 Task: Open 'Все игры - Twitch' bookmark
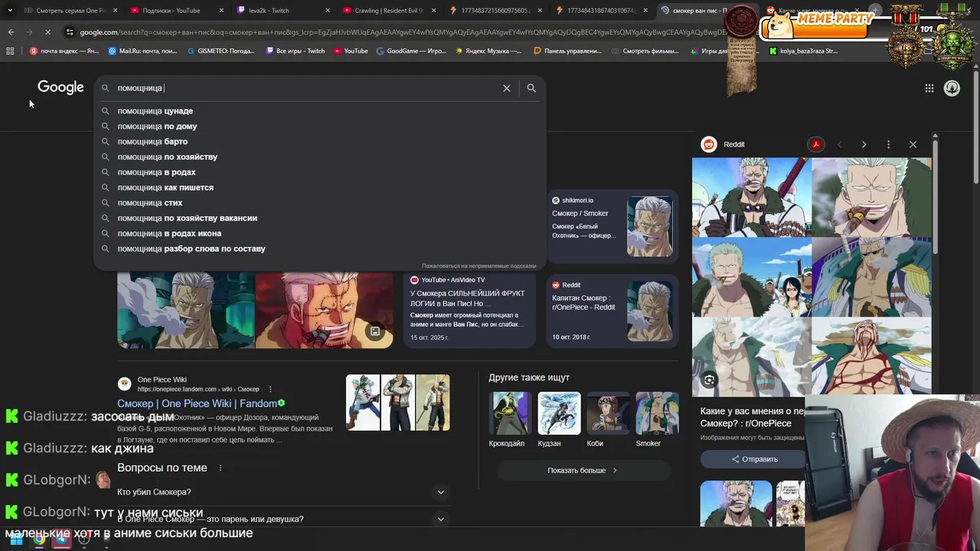pos(296,51)
